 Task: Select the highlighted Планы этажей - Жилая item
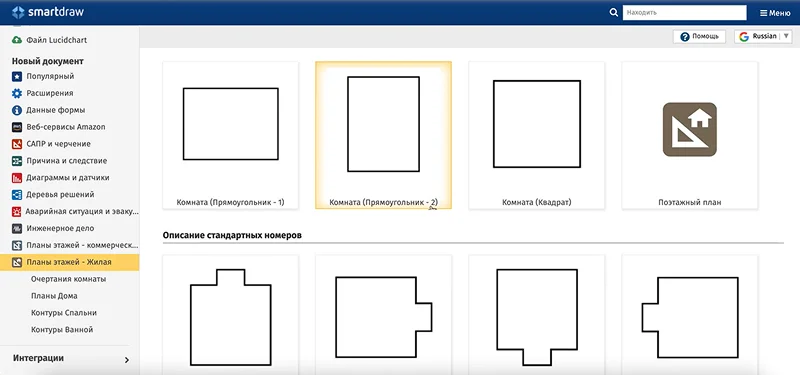[x=69, y=263]
